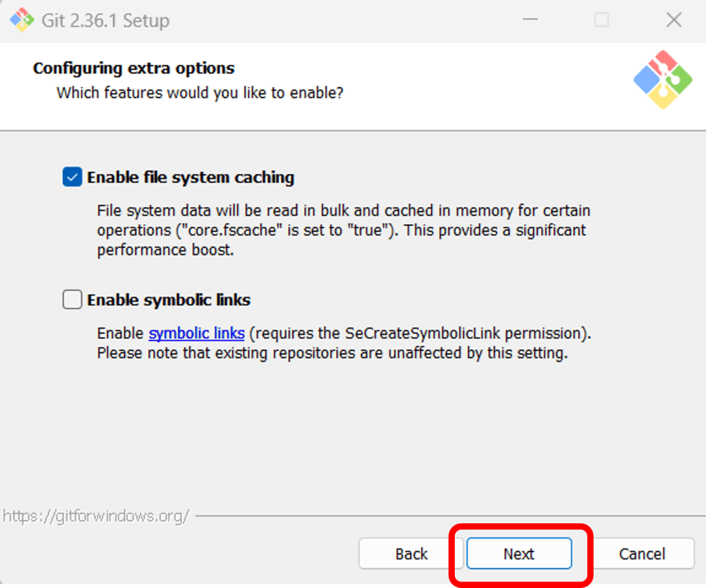The height and width of the screenshot is (588, 706).
Task: Click the "Configuring extra options" heading
Action: 134,68
